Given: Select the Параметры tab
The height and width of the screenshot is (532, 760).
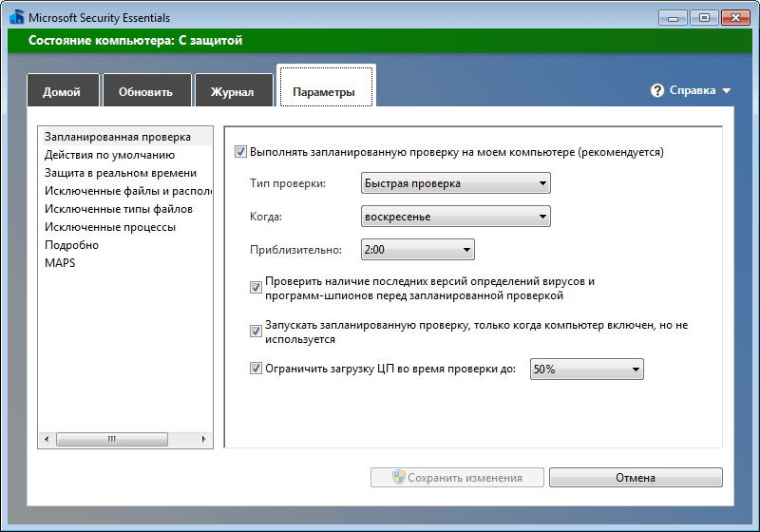Looking at the screenshot, I should 326,86.
